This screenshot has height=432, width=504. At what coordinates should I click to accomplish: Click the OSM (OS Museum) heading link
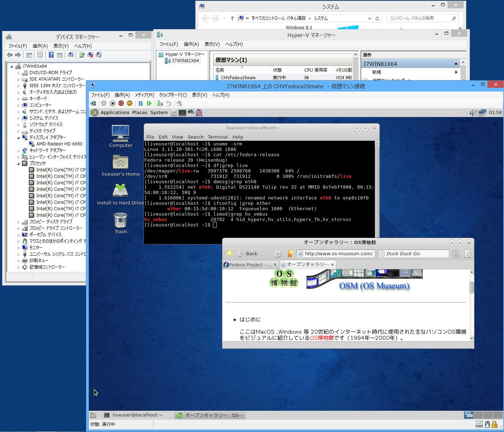374,286
